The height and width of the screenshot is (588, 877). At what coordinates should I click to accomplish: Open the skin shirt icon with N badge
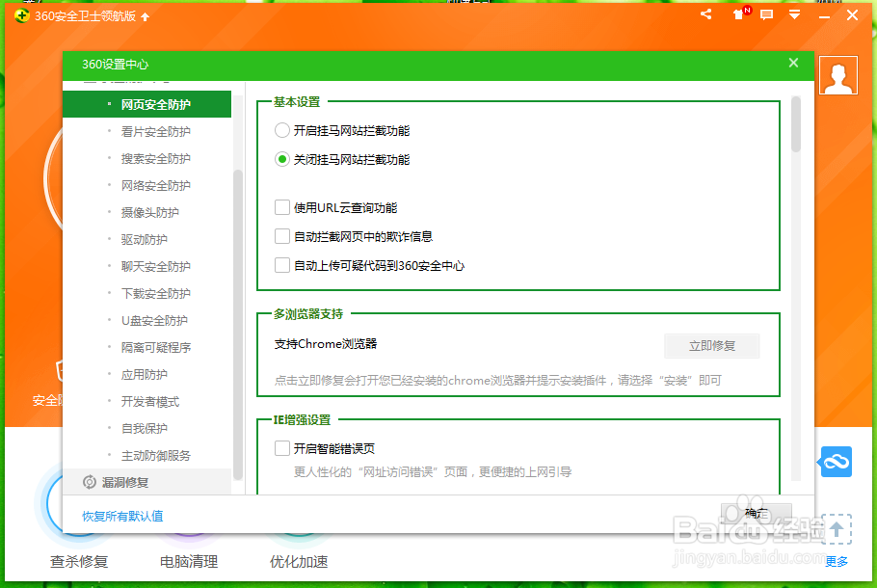[x=740, y=14]
